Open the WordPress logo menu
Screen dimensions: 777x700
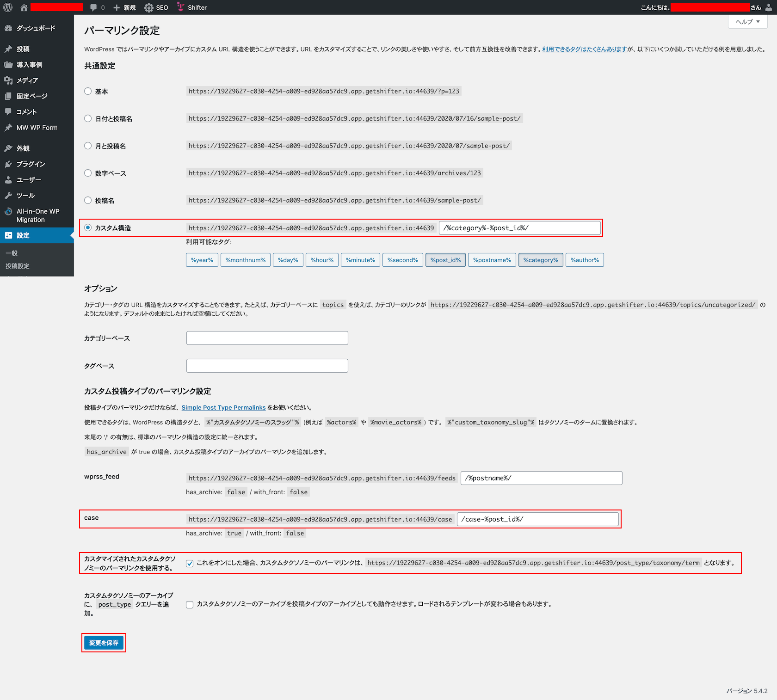[x=8, y=7]
